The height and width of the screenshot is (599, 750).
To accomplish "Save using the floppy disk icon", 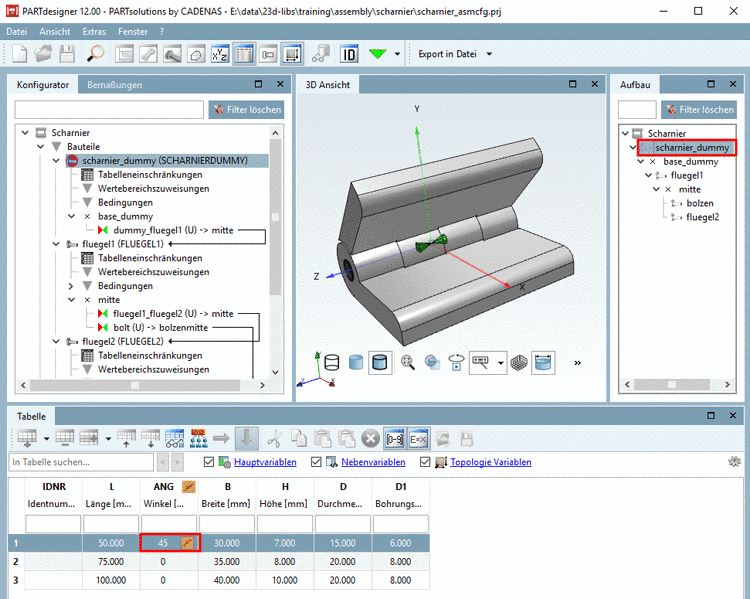I will 67,54.
